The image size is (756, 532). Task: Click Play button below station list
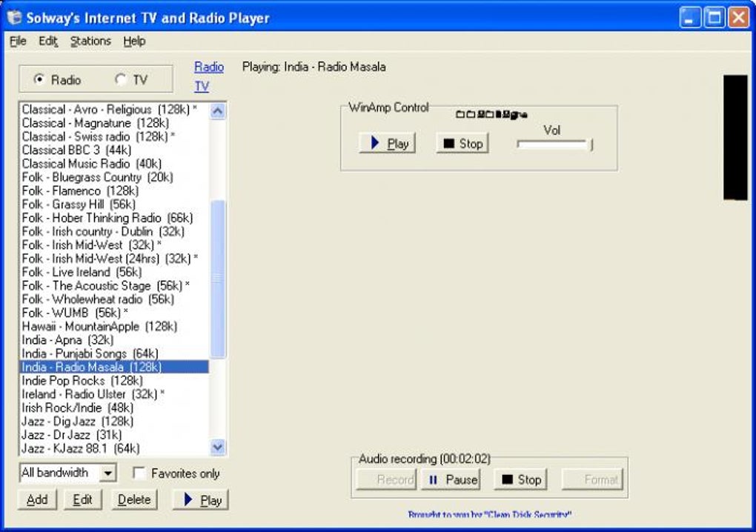[201, 499]
